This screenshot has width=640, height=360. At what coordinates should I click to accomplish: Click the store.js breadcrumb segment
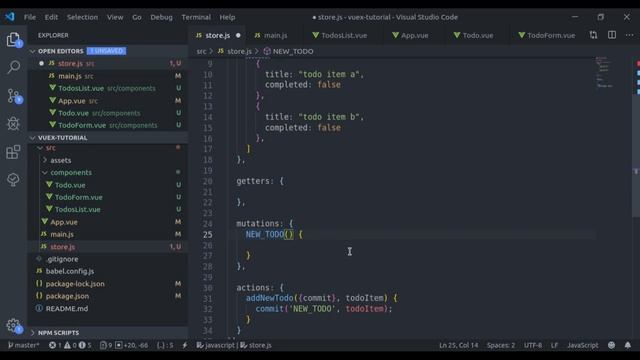click(x=235, y=51)
